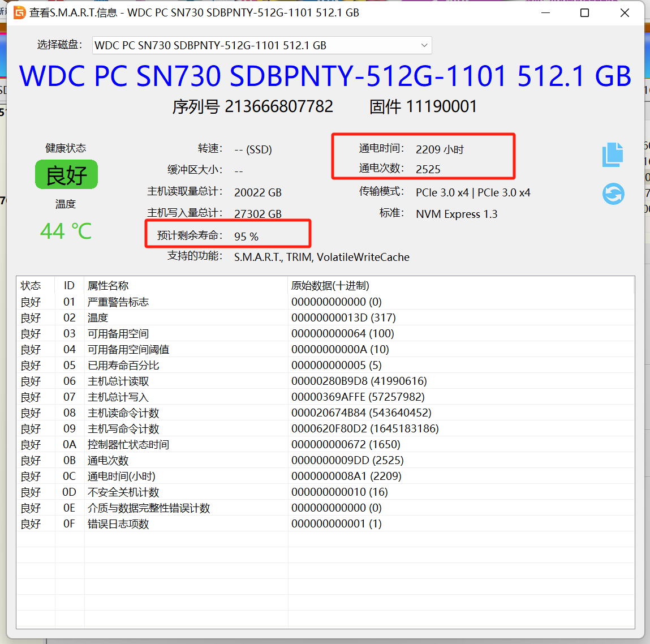Close the S.M.A.R.T. info window

tap(625, 13)
